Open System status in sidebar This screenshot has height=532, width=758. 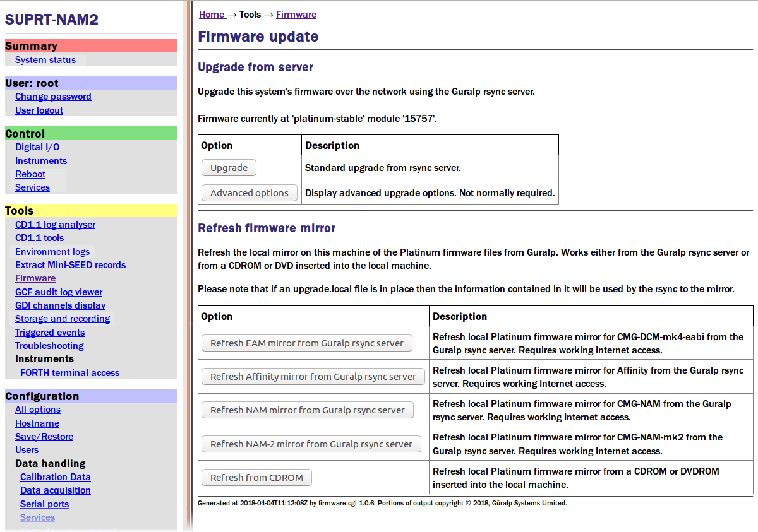click(45, 60)
